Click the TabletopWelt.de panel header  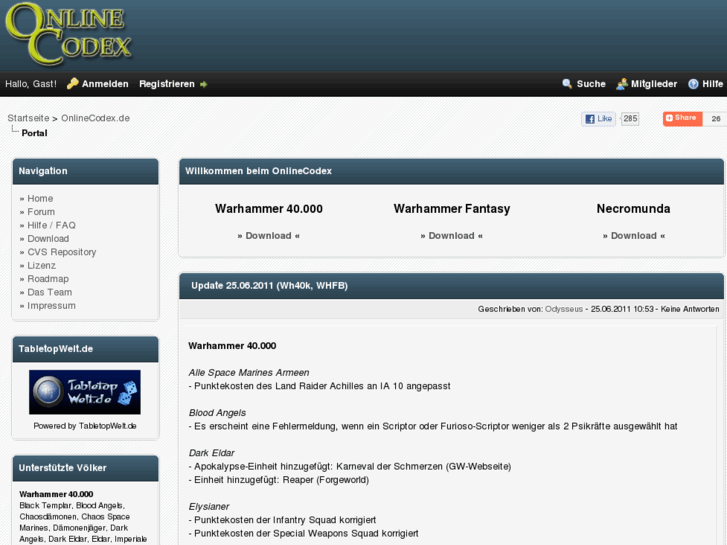click(85, 349)
